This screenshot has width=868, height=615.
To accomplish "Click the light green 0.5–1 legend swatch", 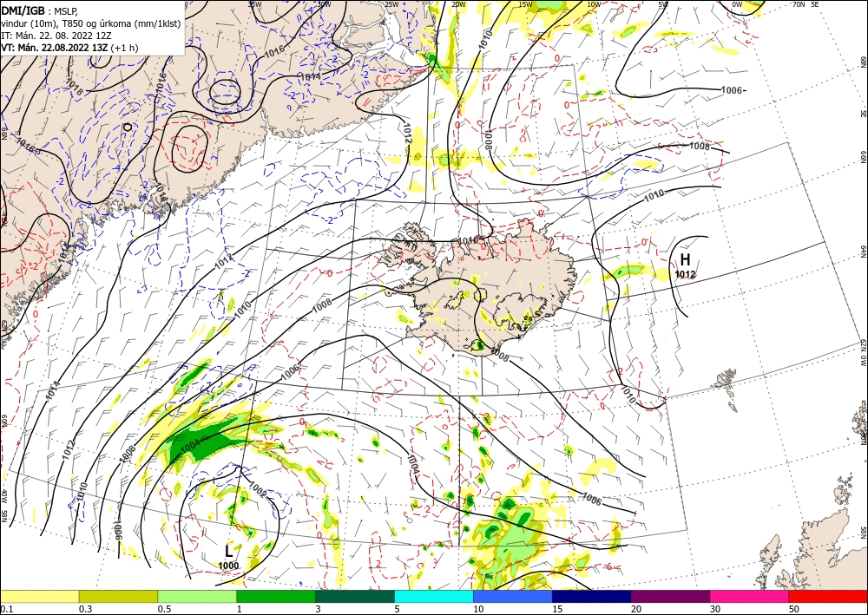I will 197,596.
